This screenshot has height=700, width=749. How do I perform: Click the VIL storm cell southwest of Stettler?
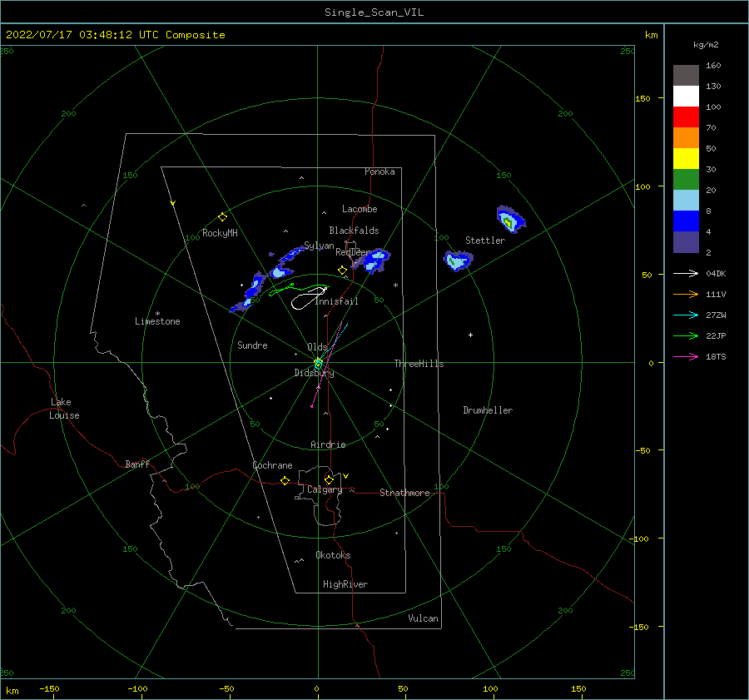pos(458,261)
